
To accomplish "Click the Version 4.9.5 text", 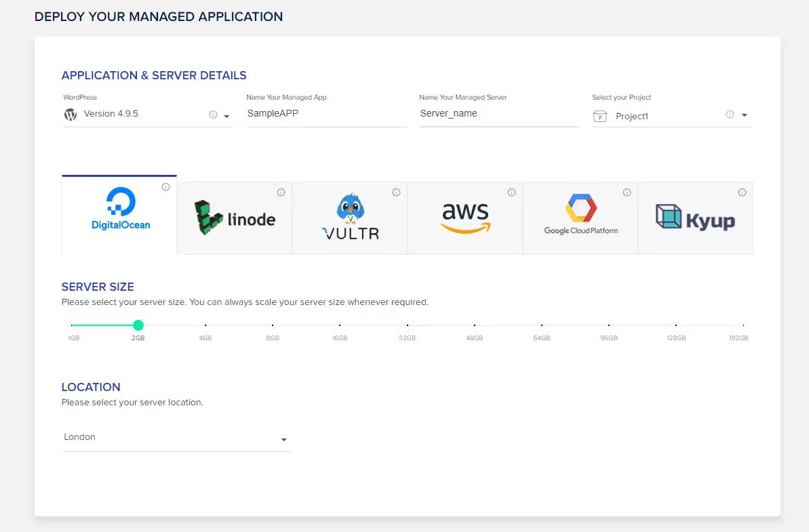I will point(111,114).
